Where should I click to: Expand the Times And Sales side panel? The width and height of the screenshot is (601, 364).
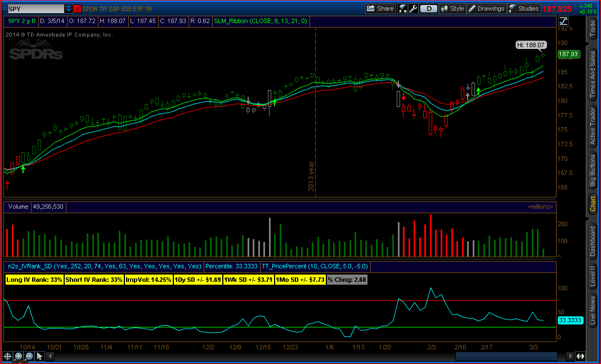[x=592, y=75]
